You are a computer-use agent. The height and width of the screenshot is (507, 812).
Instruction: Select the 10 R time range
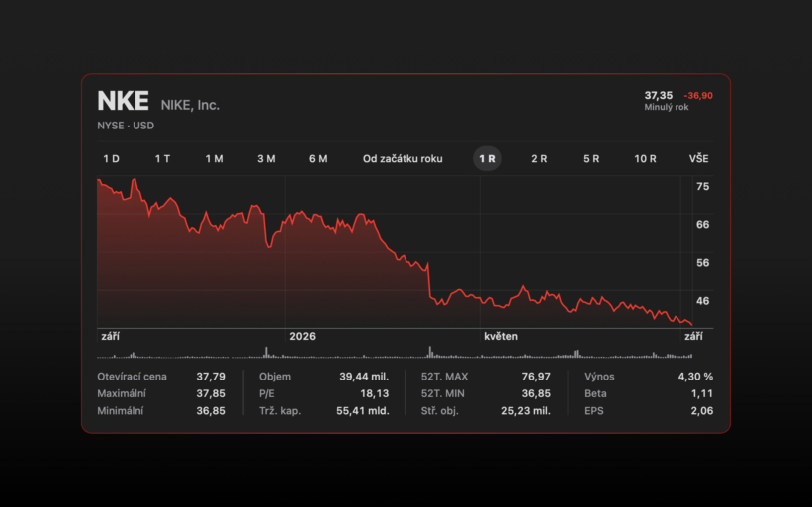point(645,159)
